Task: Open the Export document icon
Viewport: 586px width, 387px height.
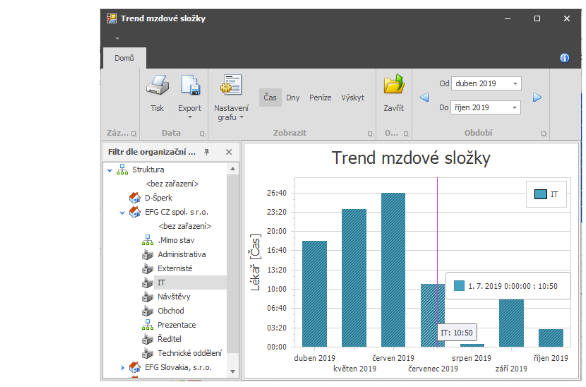Action: pyautogui.click(x=190, y=85)
